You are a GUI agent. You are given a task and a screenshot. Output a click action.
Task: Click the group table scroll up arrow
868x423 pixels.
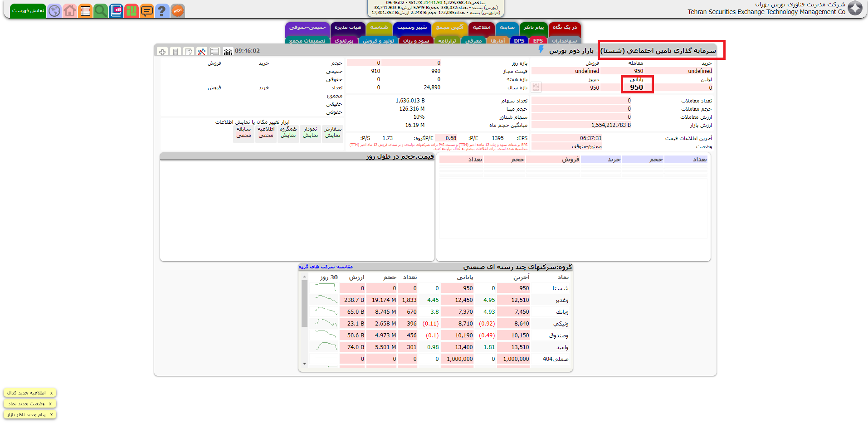[x=304, y=277]
